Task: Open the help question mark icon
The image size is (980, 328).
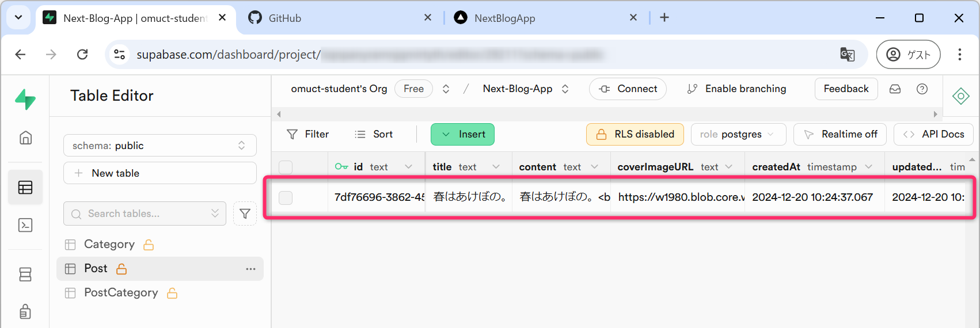Action: tap(922, 89)
